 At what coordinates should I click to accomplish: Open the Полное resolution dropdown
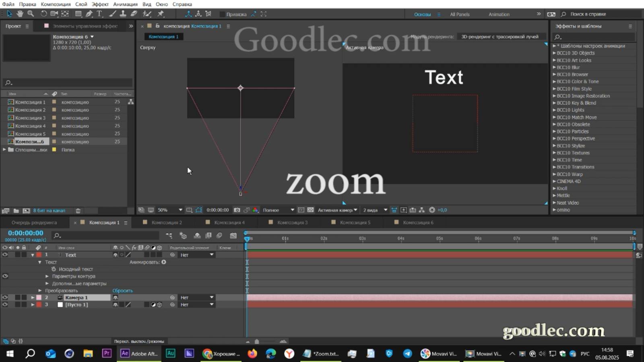(278, 210)
